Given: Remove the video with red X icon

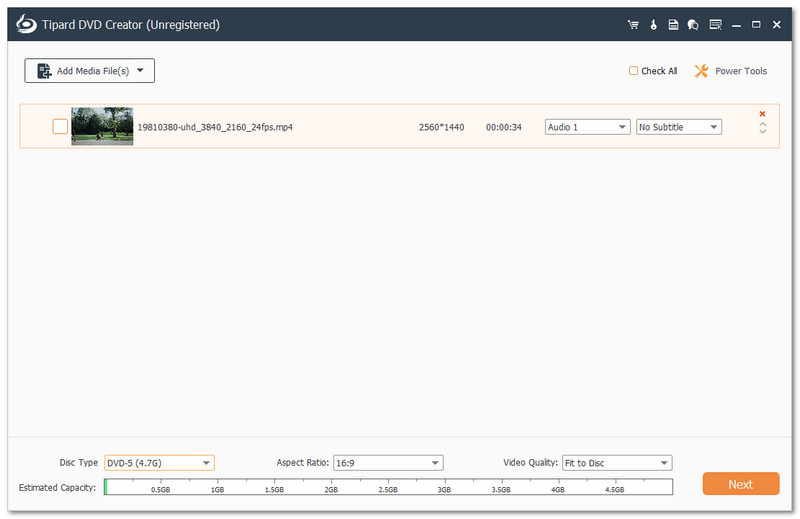Looking at the screenshot, I should (762, 114).
